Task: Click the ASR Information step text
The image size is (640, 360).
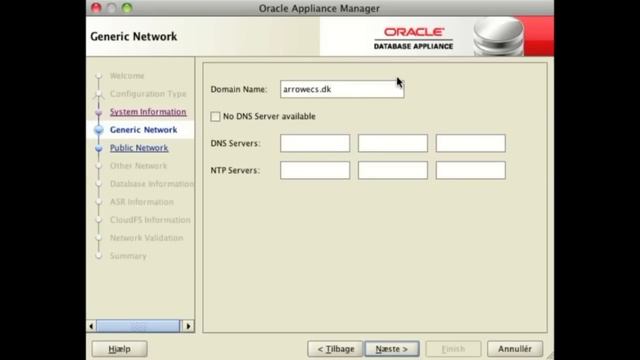Action: pyautogui.click(x=142, y=202)
